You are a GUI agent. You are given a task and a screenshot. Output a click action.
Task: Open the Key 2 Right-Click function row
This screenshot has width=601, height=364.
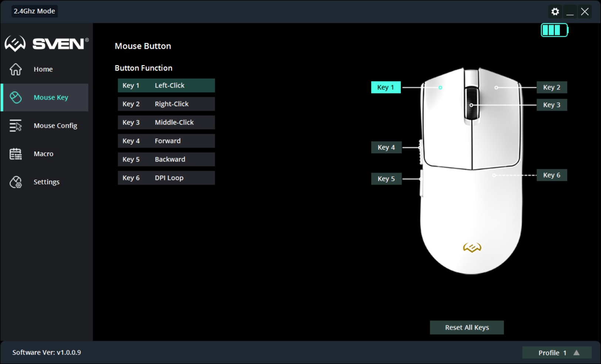tap(166, 104)
